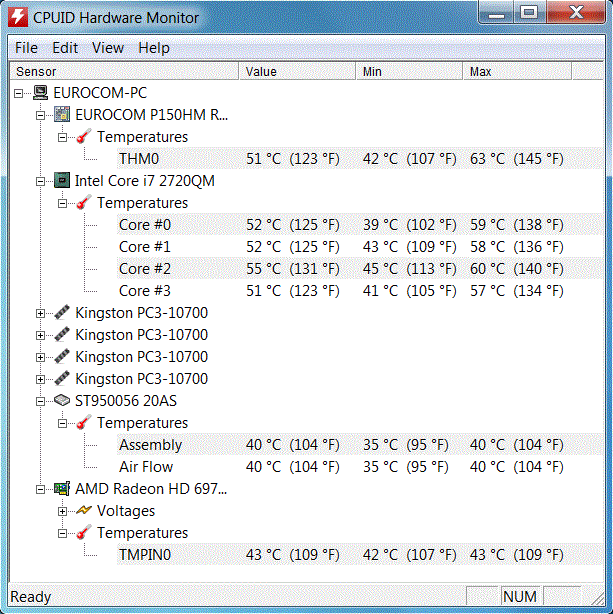The width and height of the screenshot is (613, 614).
Task: Click the Min column header
Action: coord(409,71)
